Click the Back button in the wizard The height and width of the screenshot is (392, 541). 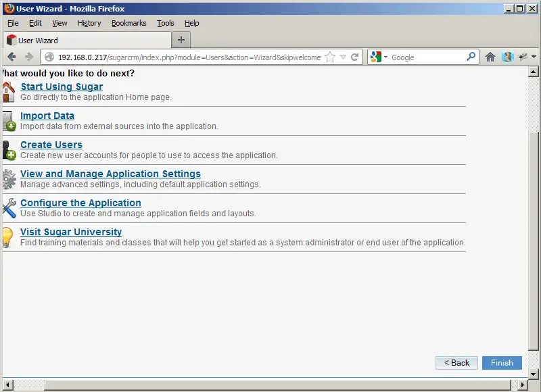[x=456, y=363]
